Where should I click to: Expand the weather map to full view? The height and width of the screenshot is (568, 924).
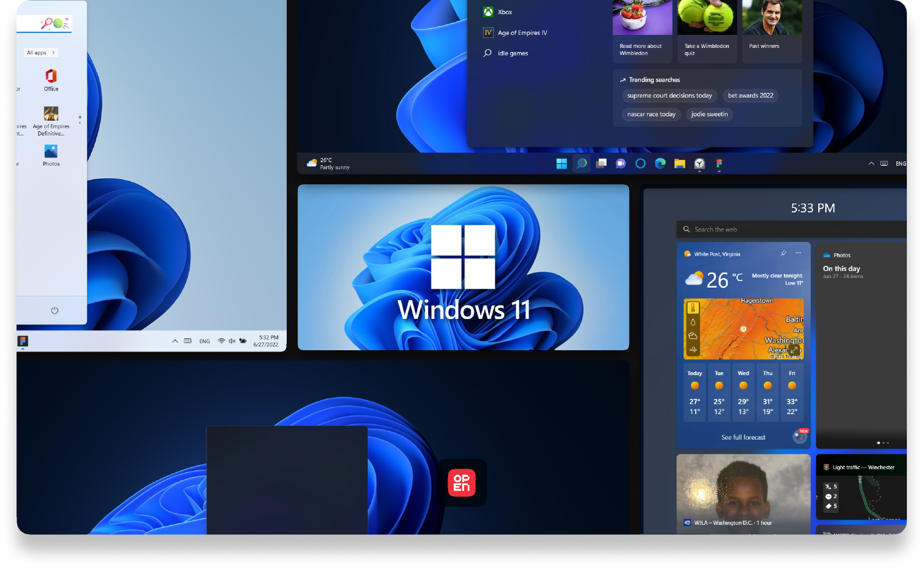click(x=795, y=350)
